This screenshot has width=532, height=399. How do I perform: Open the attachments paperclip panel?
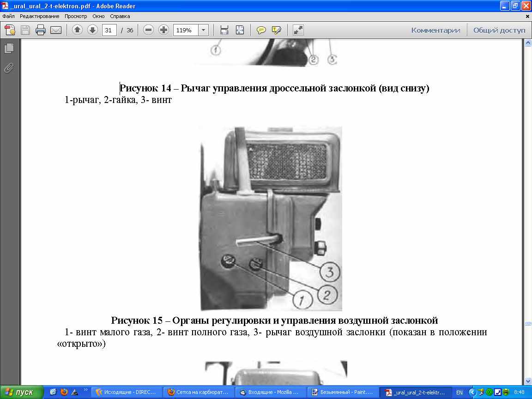point(9,68)
